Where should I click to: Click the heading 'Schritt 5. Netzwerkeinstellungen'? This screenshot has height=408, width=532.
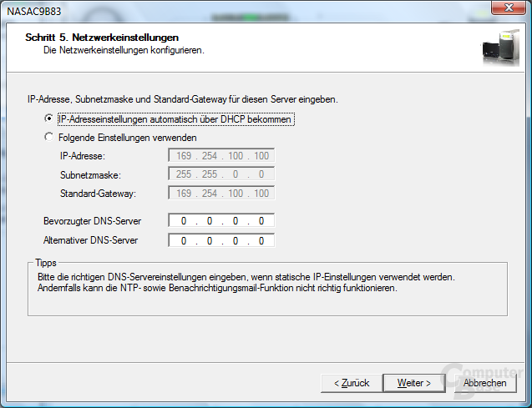pos(102,38)
